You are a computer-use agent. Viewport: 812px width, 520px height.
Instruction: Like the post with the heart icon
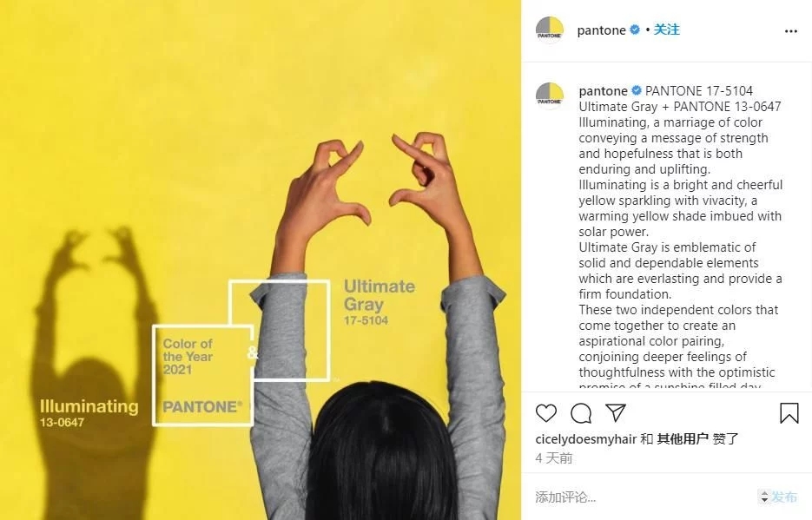tap(546, 413)
